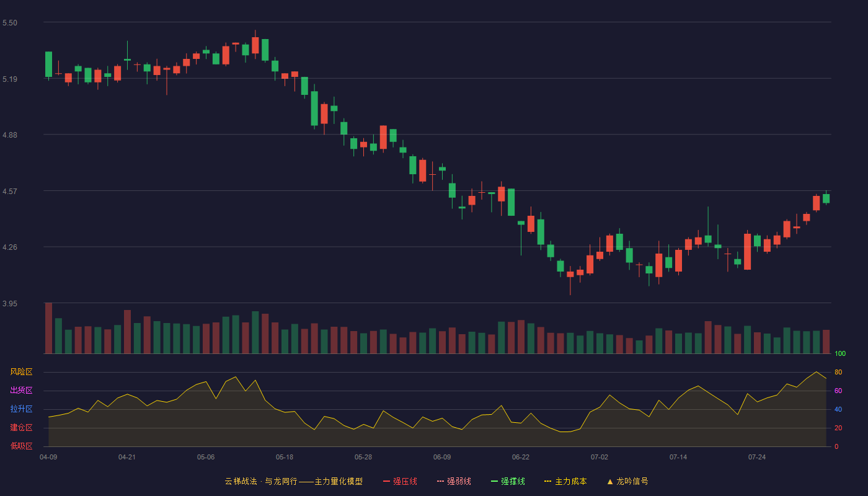Screen dimensions: 868x496
Task: Click the orange 80 indicator axis value
Action: coord(838,372)
